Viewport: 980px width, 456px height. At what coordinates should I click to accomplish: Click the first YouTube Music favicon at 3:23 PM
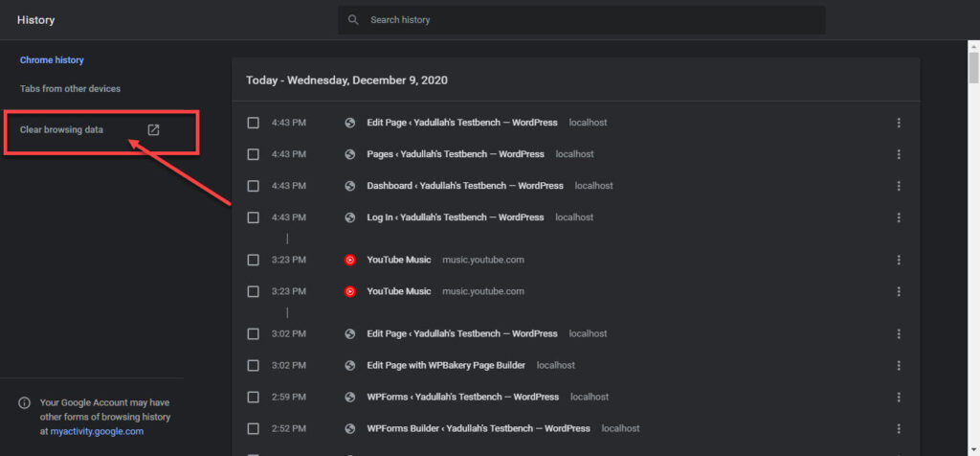pyautogui.click(x=350, y=260)
